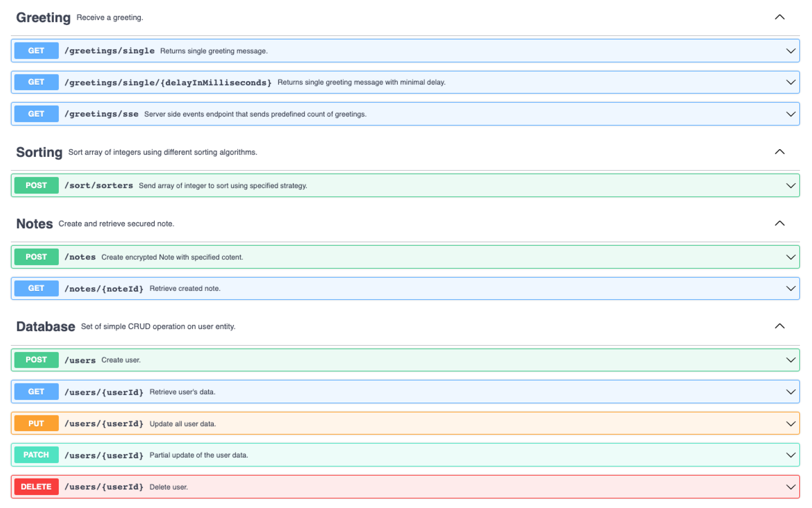Click the Database section heading
The height and width of the screenshot is (508, 812).
pyautogui.click(x=46, y=327)
